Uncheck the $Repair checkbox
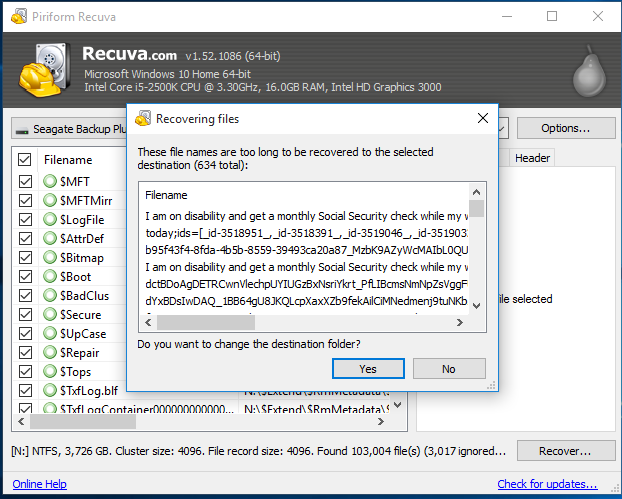 [x=25, y=352]
